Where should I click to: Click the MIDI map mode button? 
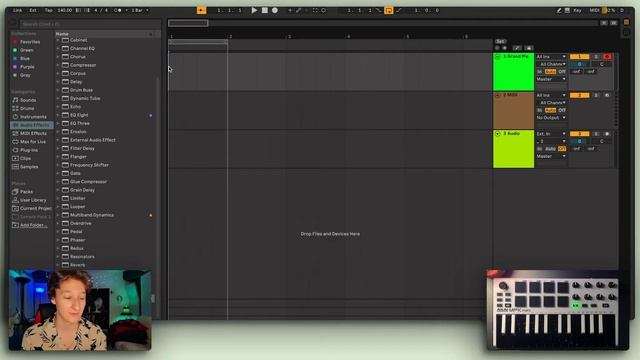tap(594, 10)
